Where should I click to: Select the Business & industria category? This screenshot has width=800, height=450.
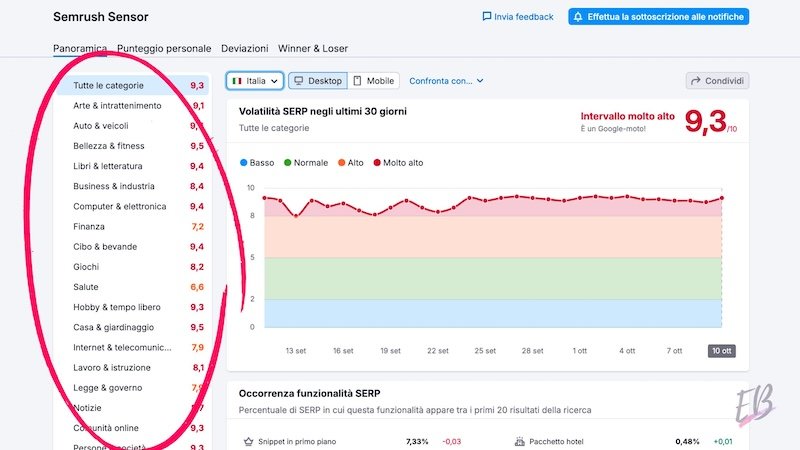tap(133, 186)
